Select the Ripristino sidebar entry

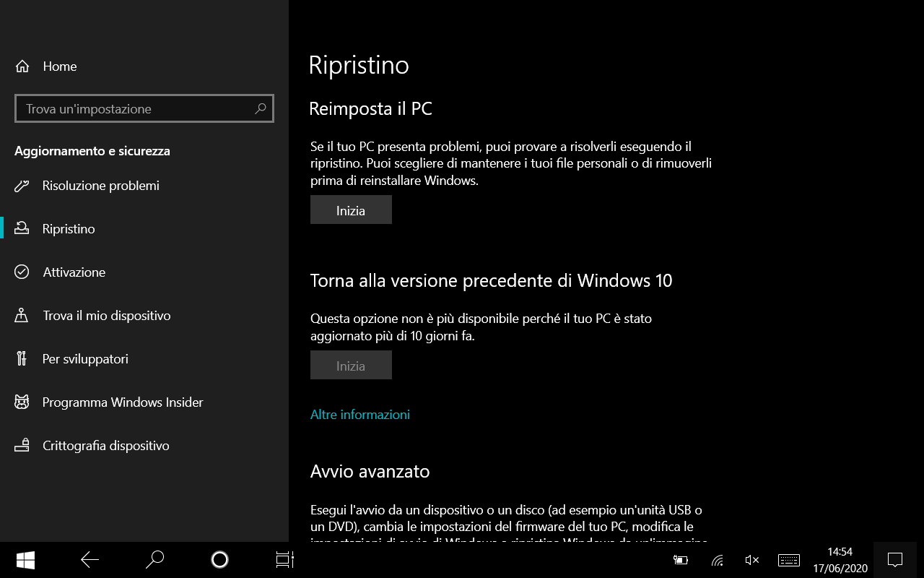144,229
